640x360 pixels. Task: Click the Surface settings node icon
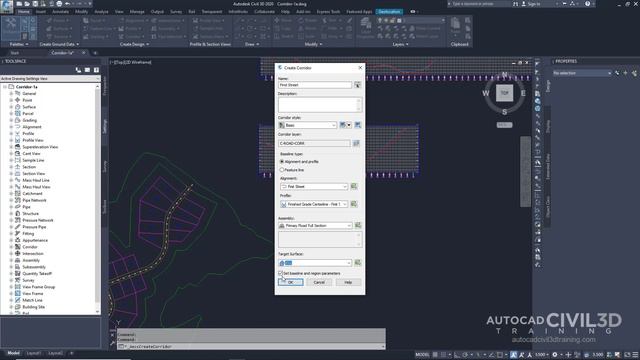pos(18,107)
